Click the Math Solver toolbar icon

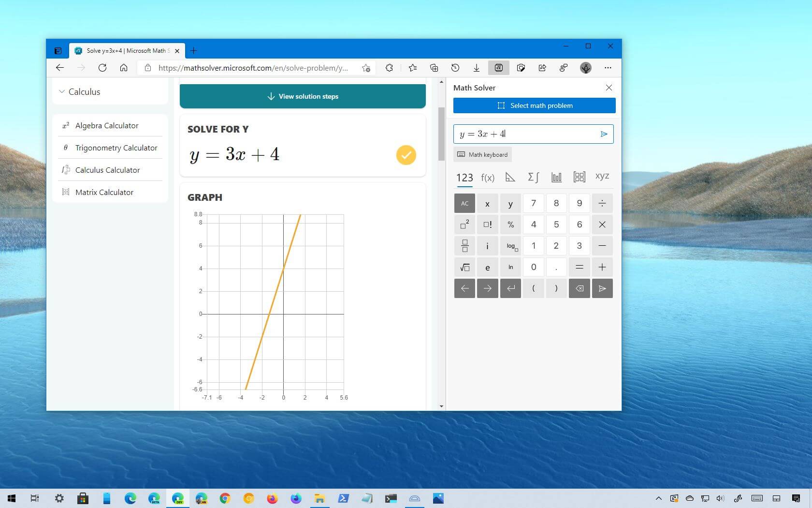[x=498, y=68]
